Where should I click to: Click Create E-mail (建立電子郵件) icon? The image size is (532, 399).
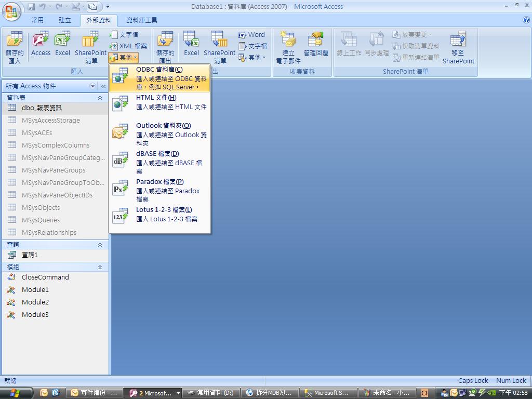(288, 47)
